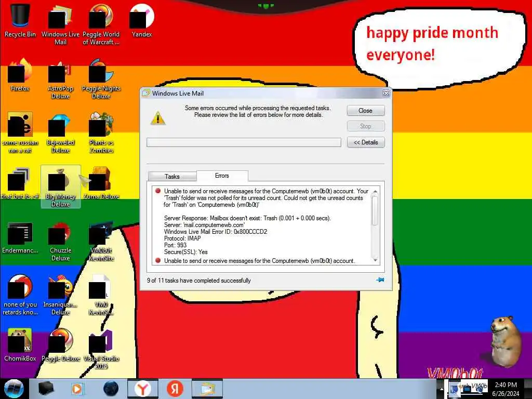532x399 pixels.
Task: Click the error list scrollbar thumb
Action: (375, 210)
